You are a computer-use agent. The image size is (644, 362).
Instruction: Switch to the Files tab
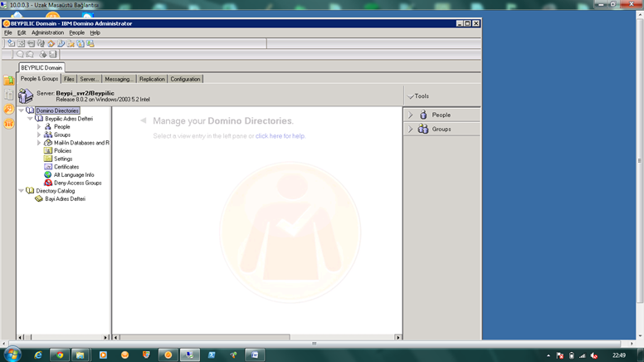tap(69, 79)
